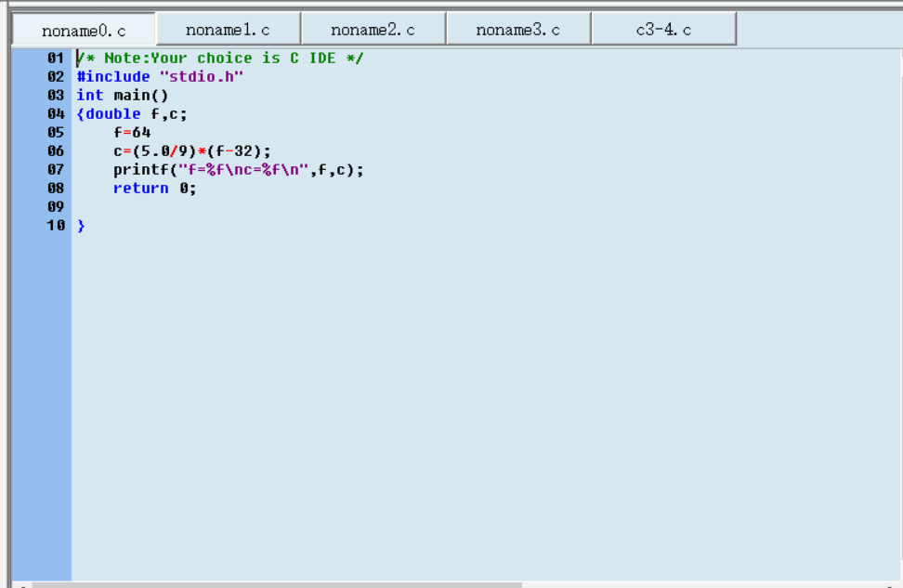
Task: Open the c3-4.c file tab
Action: [x=663, y=29]
